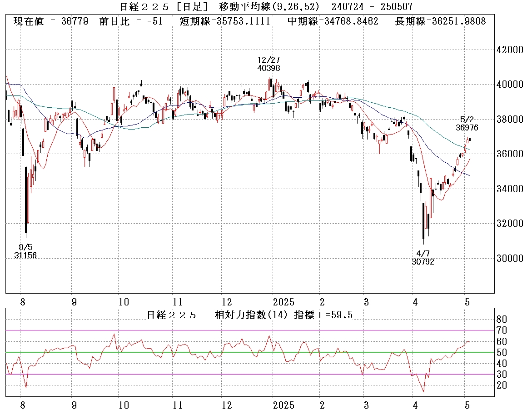Click the 2025 label under the price chart
Viewport: 532px width, 410px height.
(284, 302)
